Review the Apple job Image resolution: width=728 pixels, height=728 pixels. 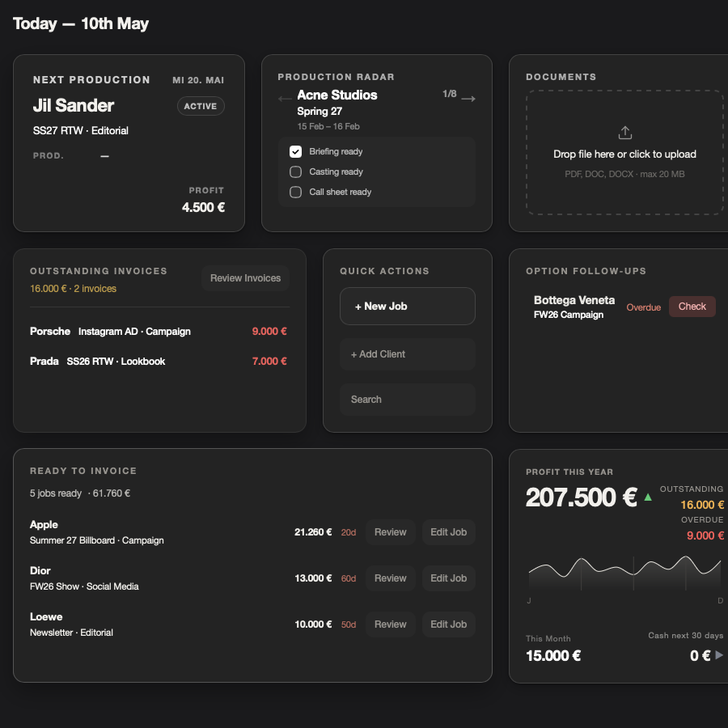[391, 532]
